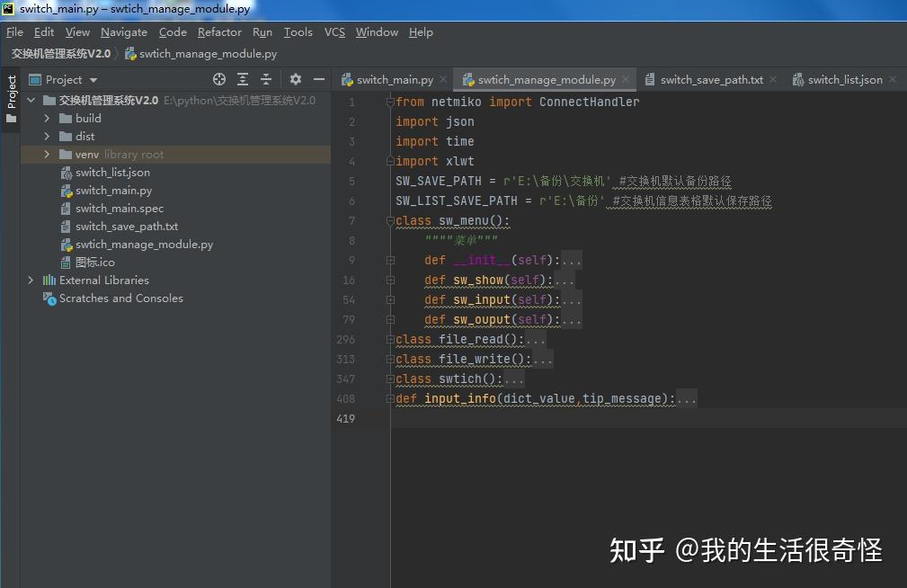Close the switch_save_path.txt tab
Screen dimensions: 907x588
(773, 79)
